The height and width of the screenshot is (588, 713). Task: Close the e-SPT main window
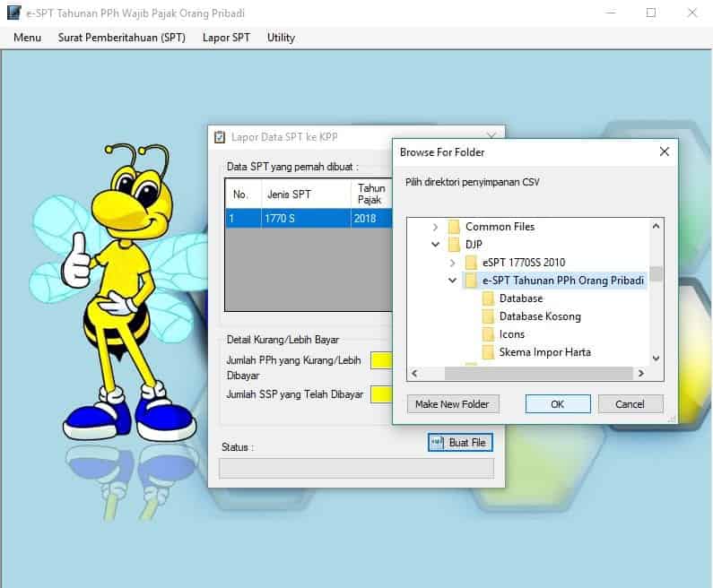pyautogui.click(x=691, y=13)
